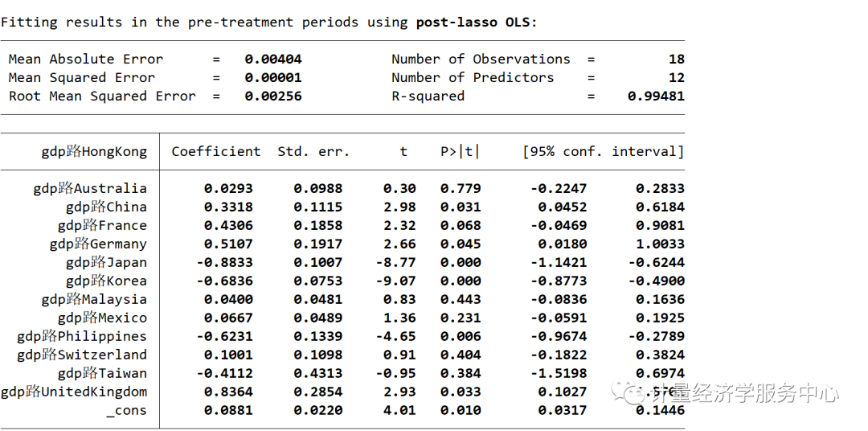The height and width of the screenshot is (431, 868).
Task: Click the Australia variable row label
Action: pos(90,189)
